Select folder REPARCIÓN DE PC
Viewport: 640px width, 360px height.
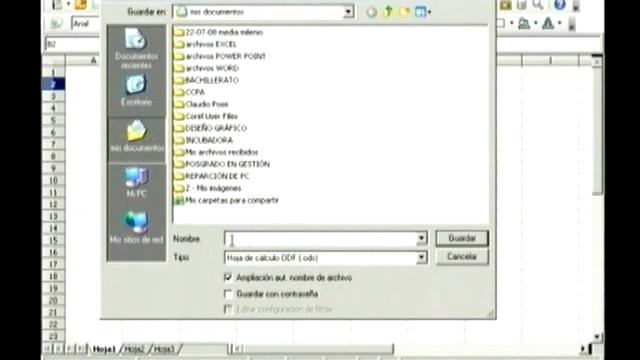212,176
